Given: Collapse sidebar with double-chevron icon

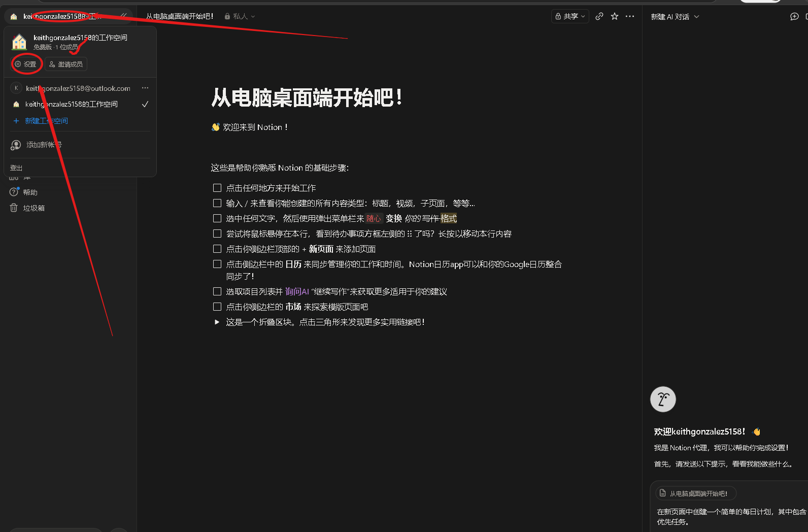Looking at the screenshot, I should pos(124,16).
